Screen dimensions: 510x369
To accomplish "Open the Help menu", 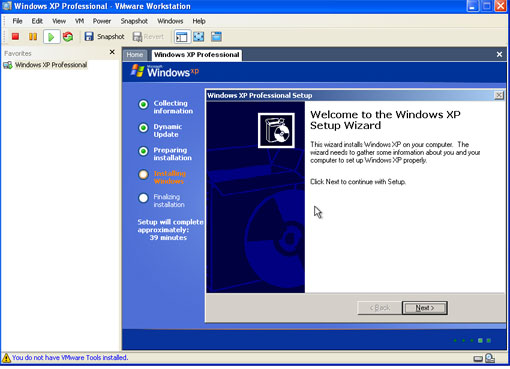I will [x=199, y=21].
